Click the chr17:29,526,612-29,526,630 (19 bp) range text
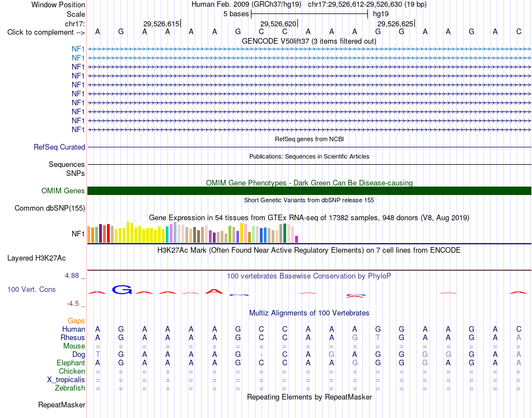Image resolution: width=532 pixels, height=418 pixels. click(367, 4)
